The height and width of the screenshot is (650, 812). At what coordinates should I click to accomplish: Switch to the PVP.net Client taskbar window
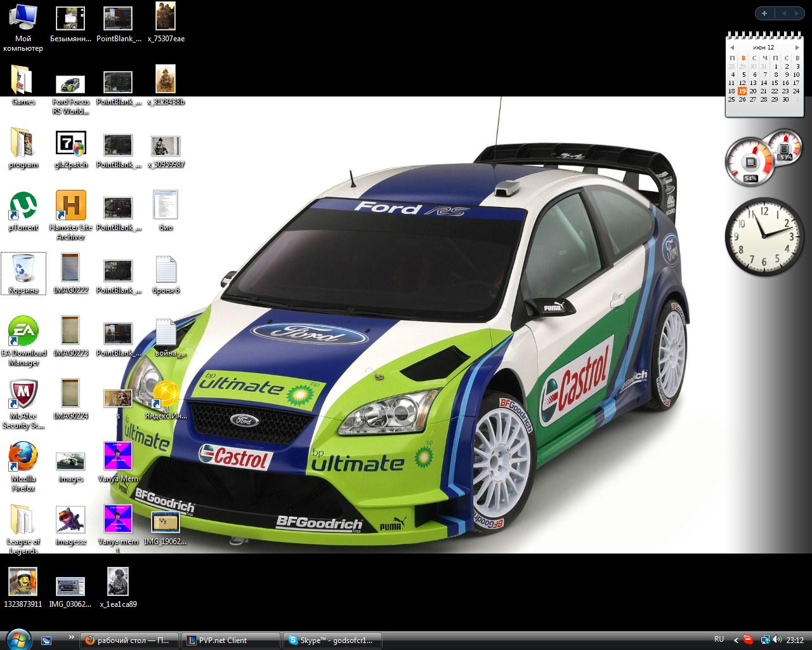(230, 640)
